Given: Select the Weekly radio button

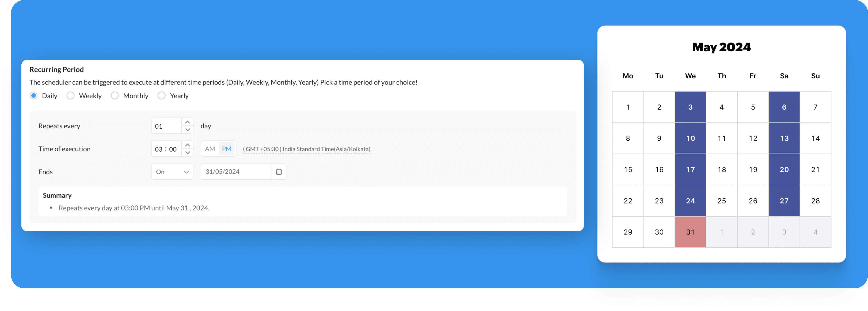Looking at the screenshot, I should click(71, 96).
